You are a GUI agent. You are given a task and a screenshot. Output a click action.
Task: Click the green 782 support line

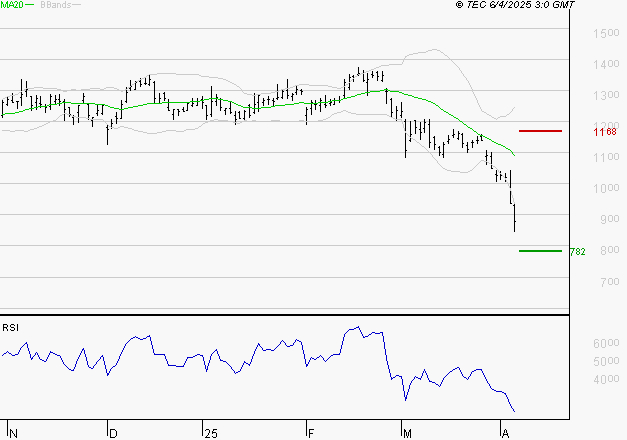coord(540,251)
